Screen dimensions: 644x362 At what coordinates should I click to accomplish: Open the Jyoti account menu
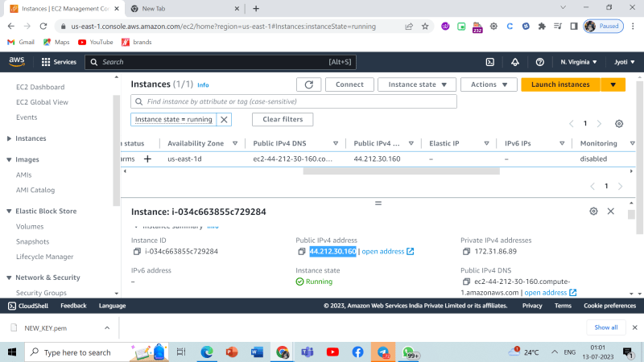coord(625,62)
